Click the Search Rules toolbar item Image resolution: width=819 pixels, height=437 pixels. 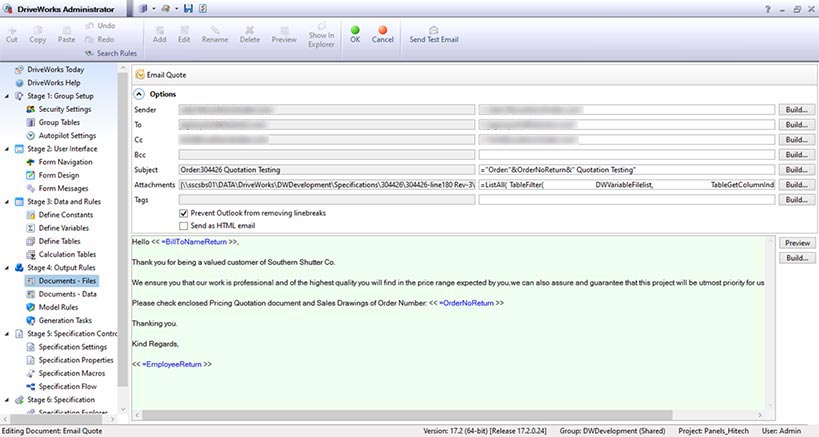(x=110, y=53)
